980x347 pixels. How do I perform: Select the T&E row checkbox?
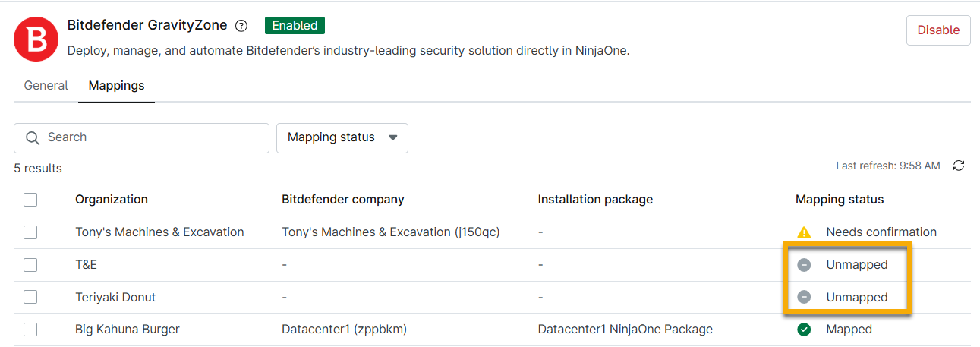pyautogui.click(x=30, y=265)
